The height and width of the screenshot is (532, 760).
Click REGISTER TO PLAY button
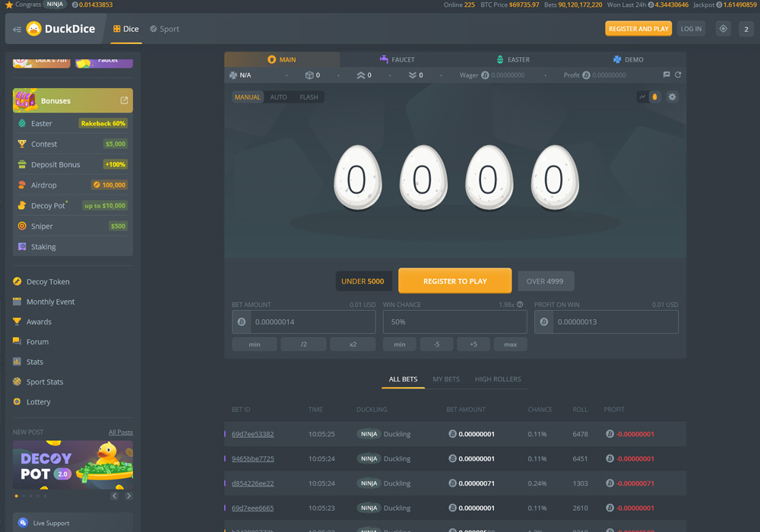[454, 281]
